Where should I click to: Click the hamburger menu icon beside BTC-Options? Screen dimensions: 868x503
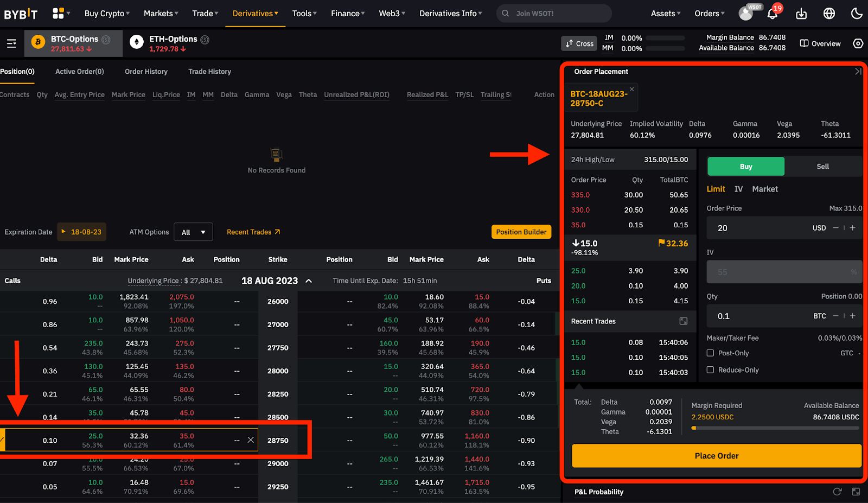click(x=11, y=43)
